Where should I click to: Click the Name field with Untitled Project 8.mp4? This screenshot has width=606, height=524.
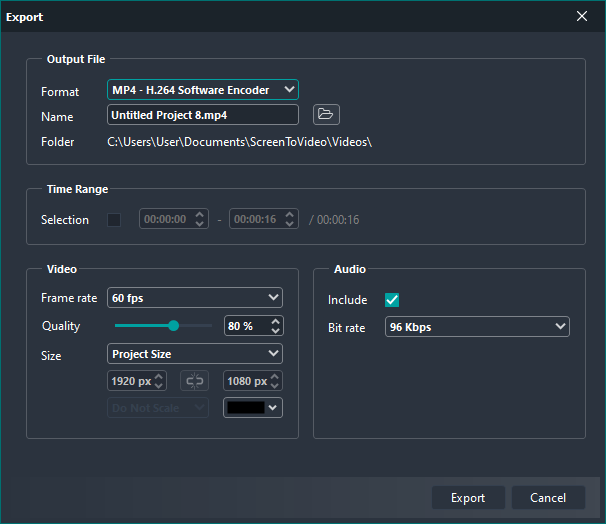pos(202,115)
